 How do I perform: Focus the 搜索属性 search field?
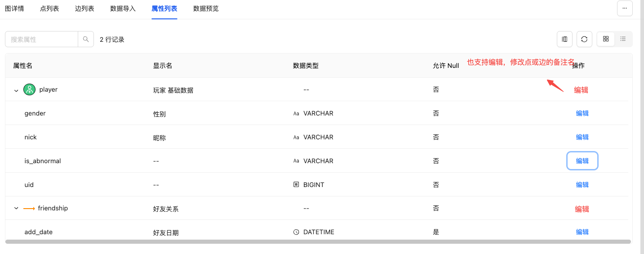(42, 40)
